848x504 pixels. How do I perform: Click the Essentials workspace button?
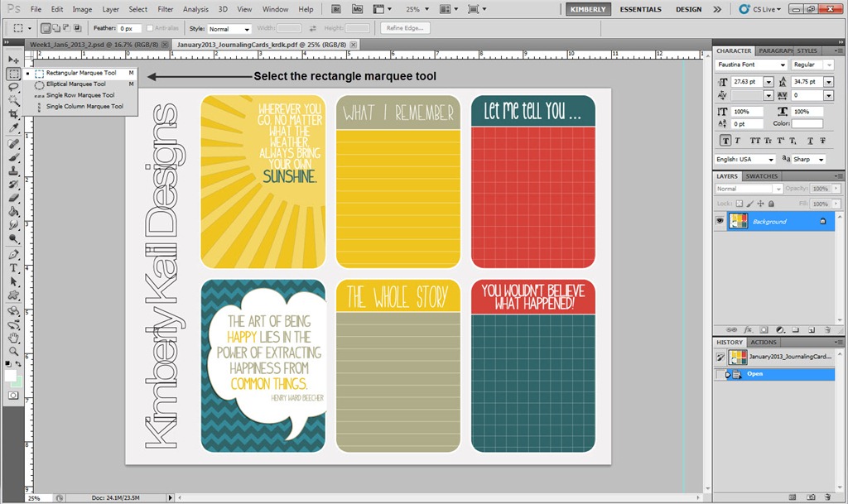[x=640, y=9]
